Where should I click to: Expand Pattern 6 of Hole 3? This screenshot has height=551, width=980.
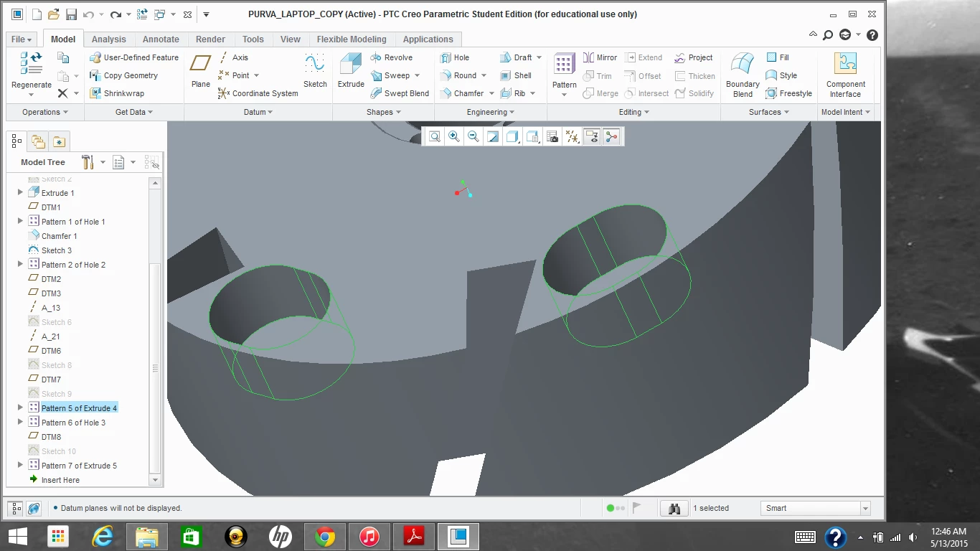point(20,422)
